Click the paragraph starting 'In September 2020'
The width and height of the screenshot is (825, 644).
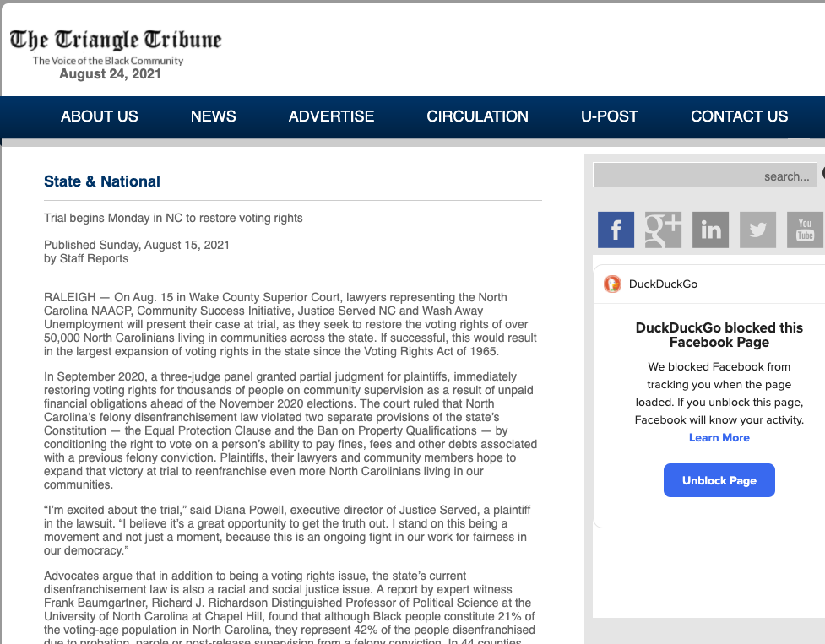pos(290,430)
